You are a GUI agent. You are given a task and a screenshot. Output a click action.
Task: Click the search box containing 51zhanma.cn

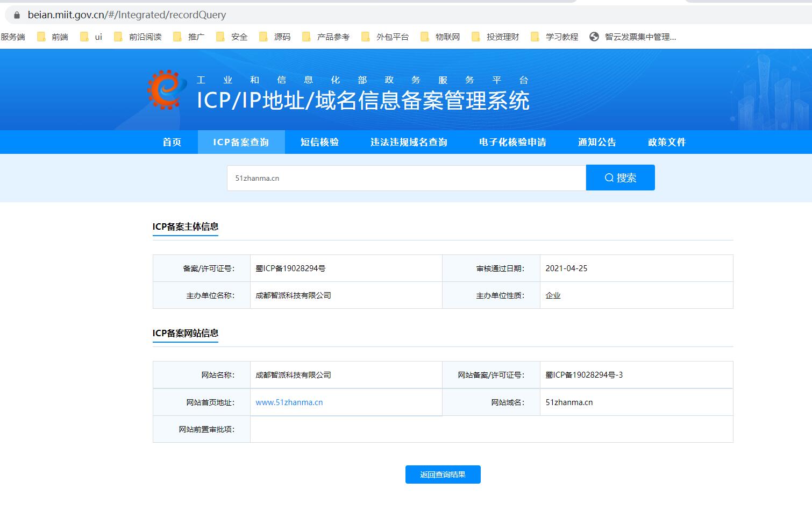[407, 178]
